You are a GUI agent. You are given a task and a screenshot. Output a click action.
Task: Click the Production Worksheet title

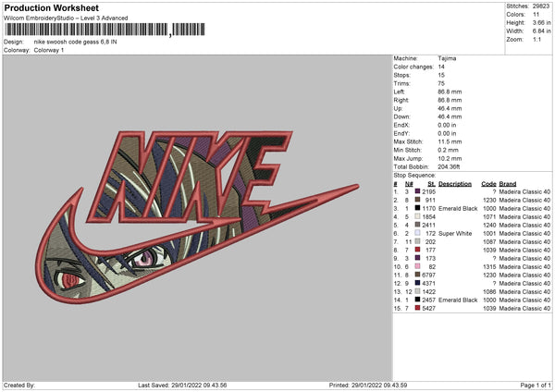(x=52, y=7)
